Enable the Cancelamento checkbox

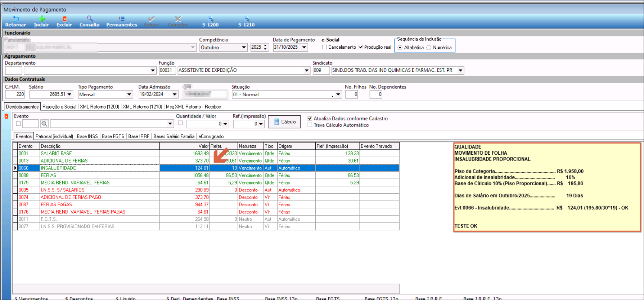pyautogui.click(x=325, y=47)
